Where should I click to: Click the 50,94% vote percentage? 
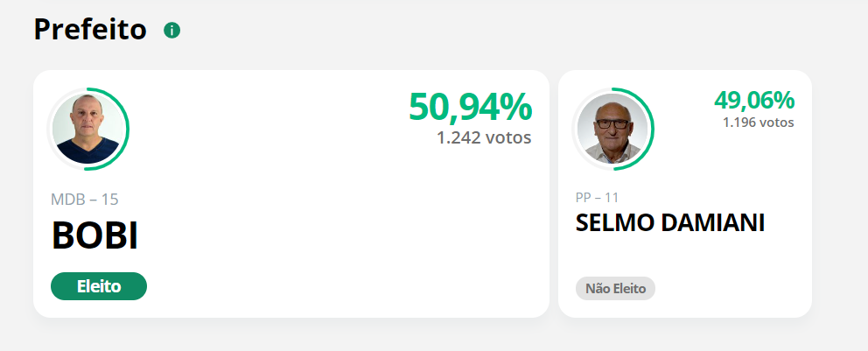(470, 107)
